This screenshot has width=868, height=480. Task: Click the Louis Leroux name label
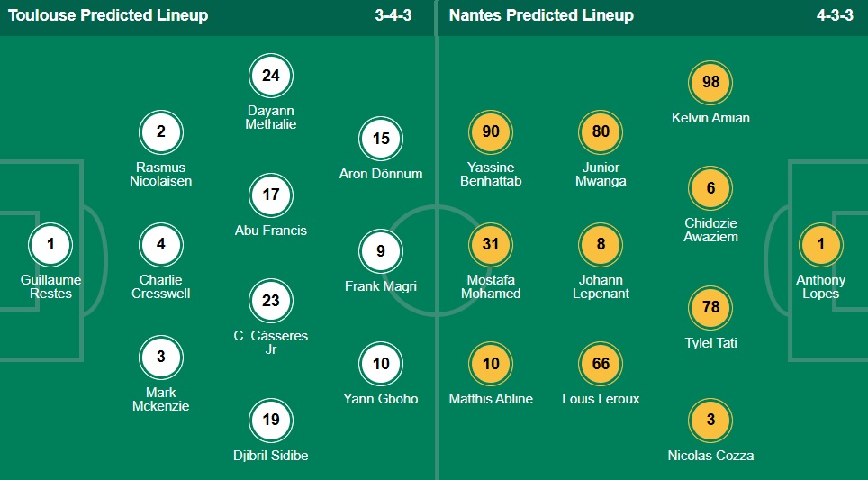pos(601,398)
